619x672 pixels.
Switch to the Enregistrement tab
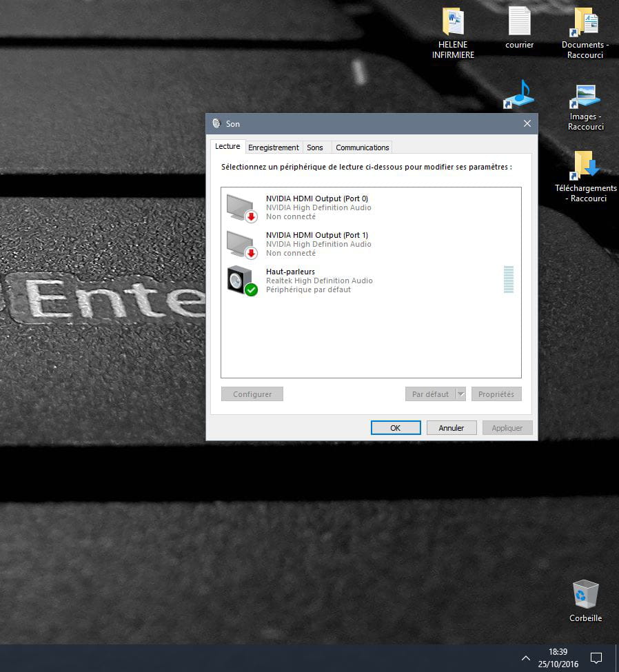click(x=274, y=147)
